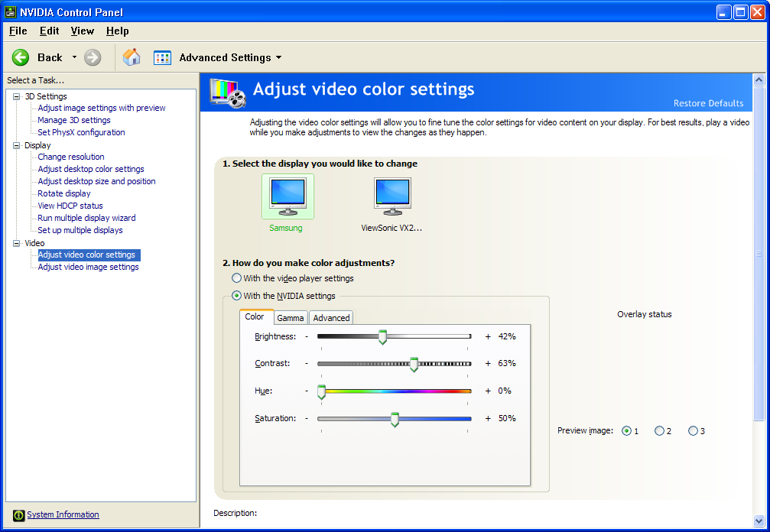Select Adjust video color settings item
770x532 pixels.
click(x=89, y=255)
